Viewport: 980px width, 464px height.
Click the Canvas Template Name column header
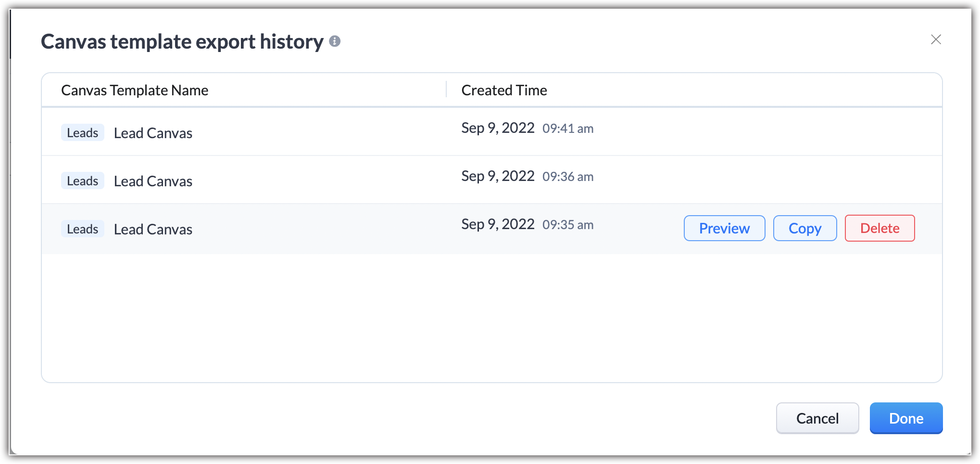(135, 90)
